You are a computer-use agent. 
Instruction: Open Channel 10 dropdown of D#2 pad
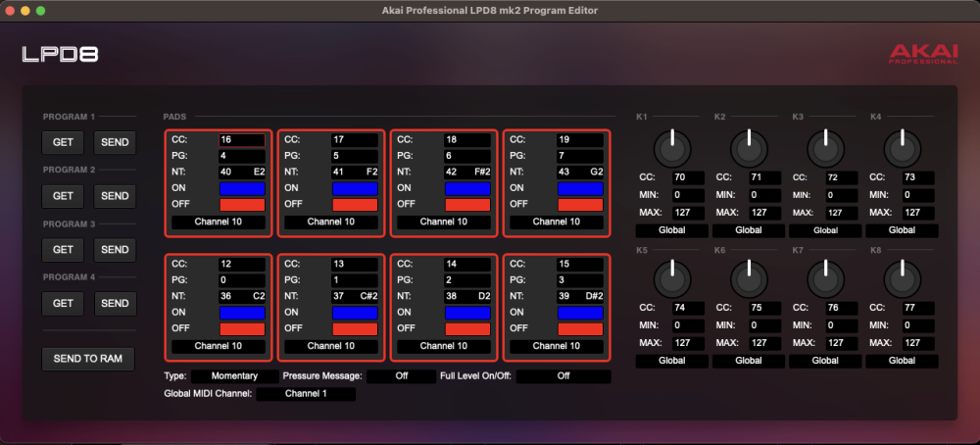point(557,346)
